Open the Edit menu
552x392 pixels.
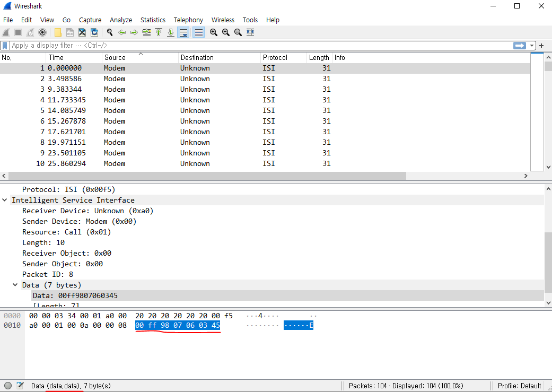[27, 20]
